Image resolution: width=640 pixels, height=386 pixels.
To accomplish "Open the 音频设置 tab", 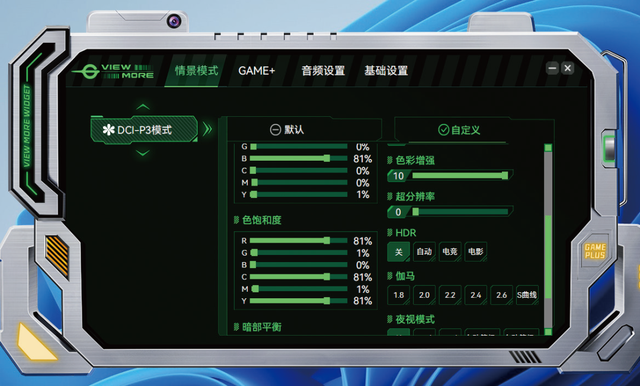I will [323, 71].
